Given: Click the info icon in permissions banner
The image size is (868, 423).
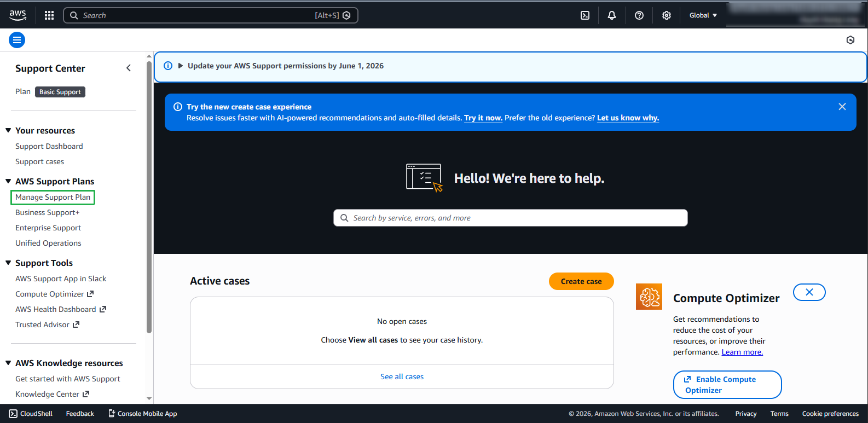Looking at the screenshot, I should 168,66.
